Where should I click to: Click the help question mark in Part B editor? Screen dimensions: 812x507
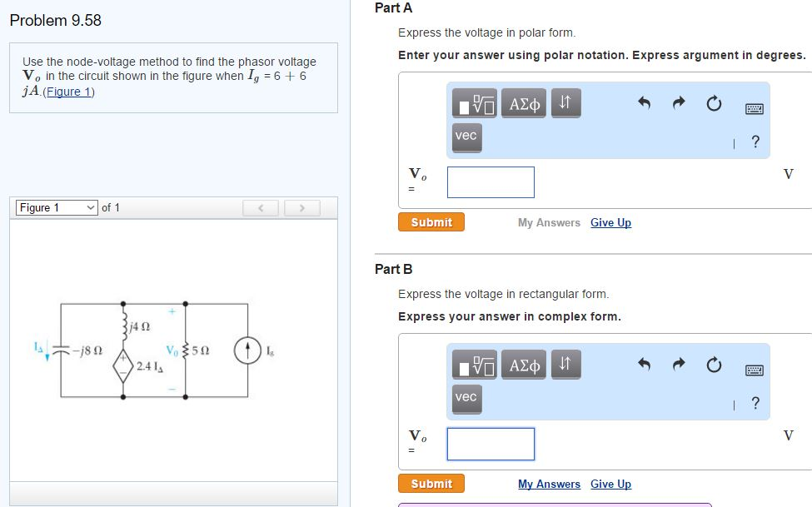(x=755, y=402)
